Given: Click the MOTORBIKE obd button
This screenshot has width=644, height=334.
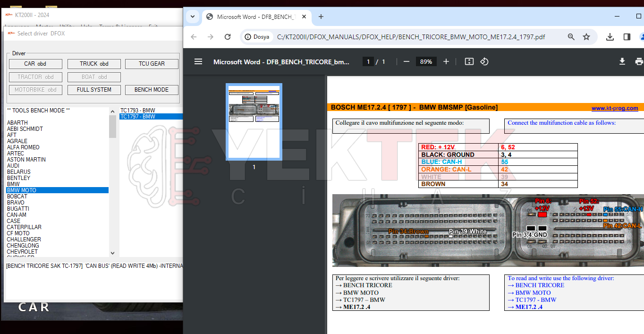Looking at the screenshot, I should click(x=35, y=90).
